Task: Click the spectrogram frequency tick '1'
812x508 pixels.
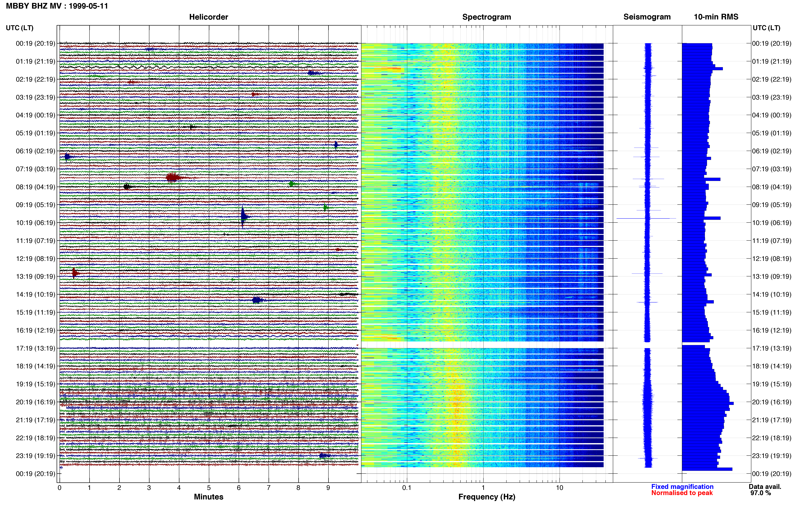Action: click(x=483, y=488)
